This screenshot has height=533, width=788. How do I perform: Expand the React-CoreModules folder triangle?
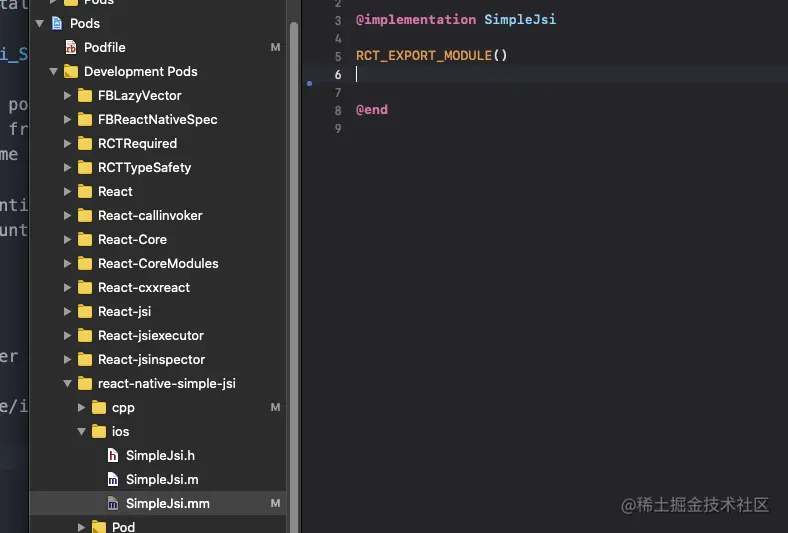(67, 263)
